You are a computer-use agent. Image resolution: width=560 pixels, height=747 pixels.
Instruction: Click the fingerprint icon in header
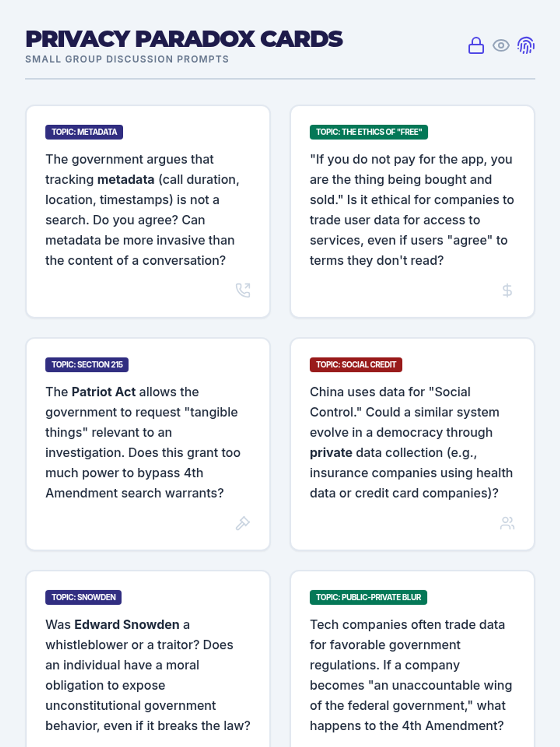(526, 46)
